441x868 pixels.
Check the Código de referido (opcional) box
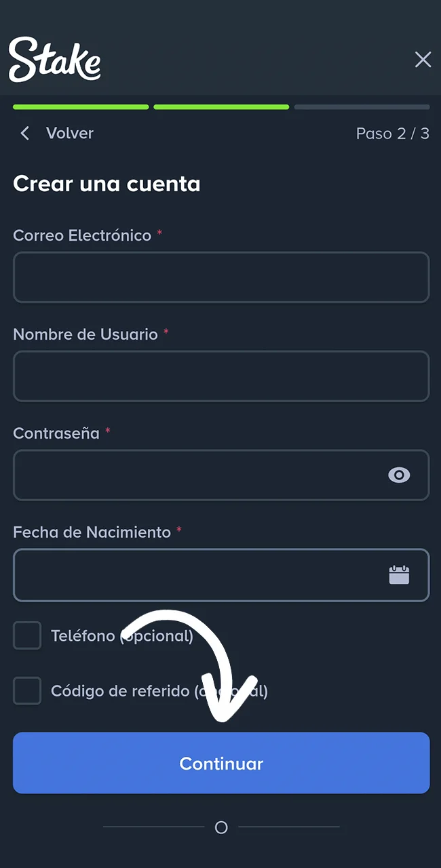coord(27,690)
